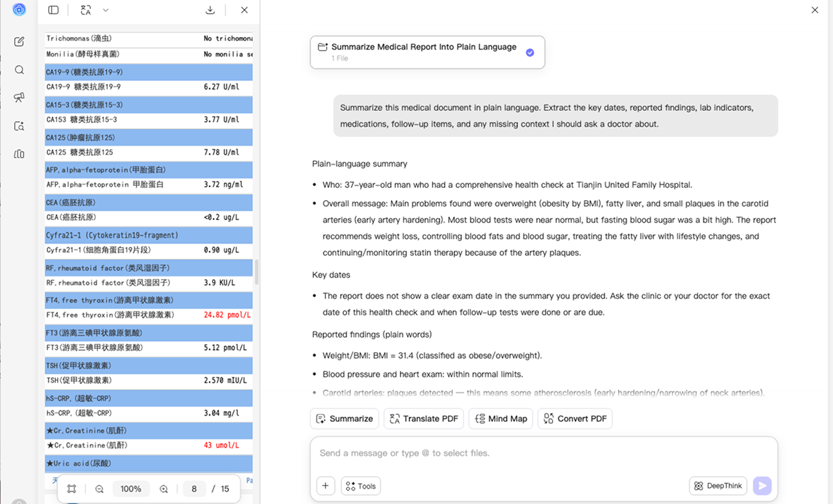
Task: Toggle DeepThink mode
Action: 718,486
